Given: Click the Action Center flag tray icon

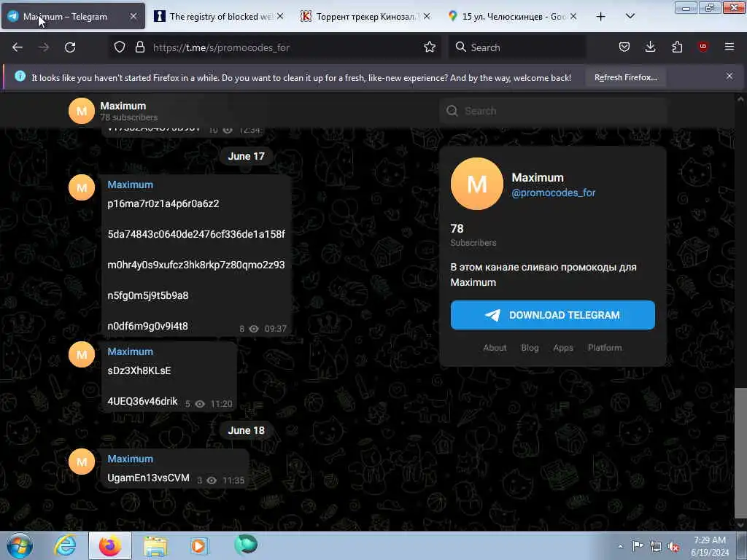Looking at the screenshot, I should pyautogui.click(x=638, y=546).
